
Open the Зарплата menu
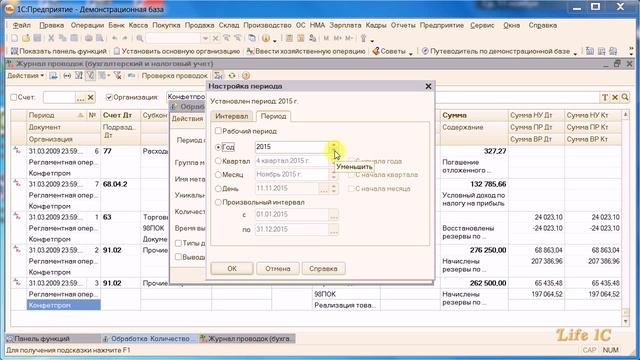tap(345, 25)
